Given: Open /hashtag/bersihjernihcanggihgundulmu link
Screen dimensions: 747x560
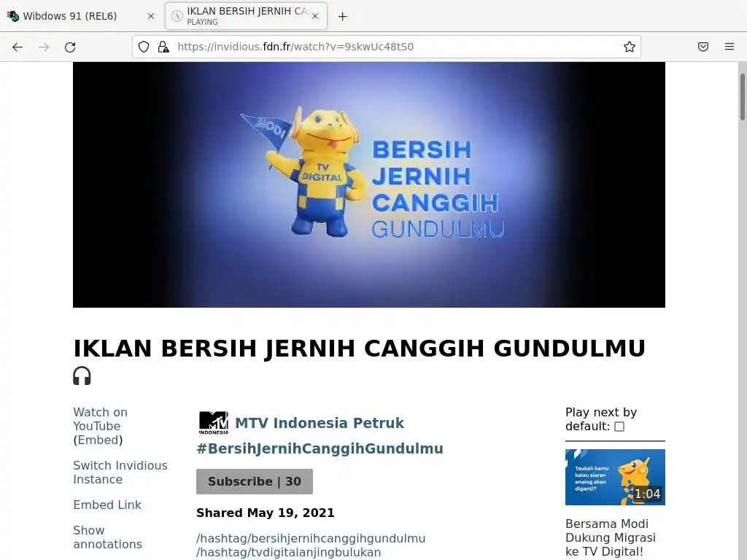Looking at the screenshot, I should [311, 539].
